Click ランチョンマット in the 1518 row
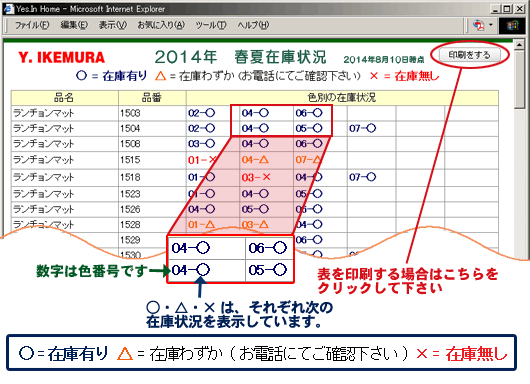Viewport: 530px width, 384px height. tap(43, 177)
